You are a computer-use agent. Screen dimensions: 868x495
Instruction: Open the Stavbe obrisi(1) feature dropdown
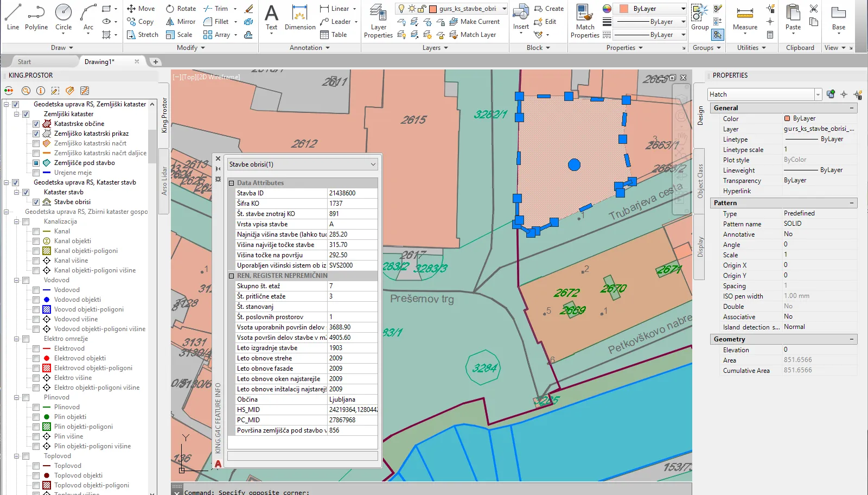tap(373, 164)
